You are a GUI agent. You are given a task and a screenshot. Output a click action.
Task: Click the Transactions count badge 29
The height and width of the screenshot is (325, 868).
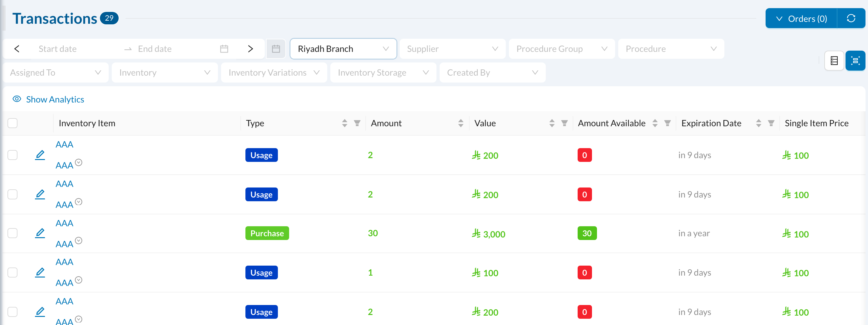109,18
